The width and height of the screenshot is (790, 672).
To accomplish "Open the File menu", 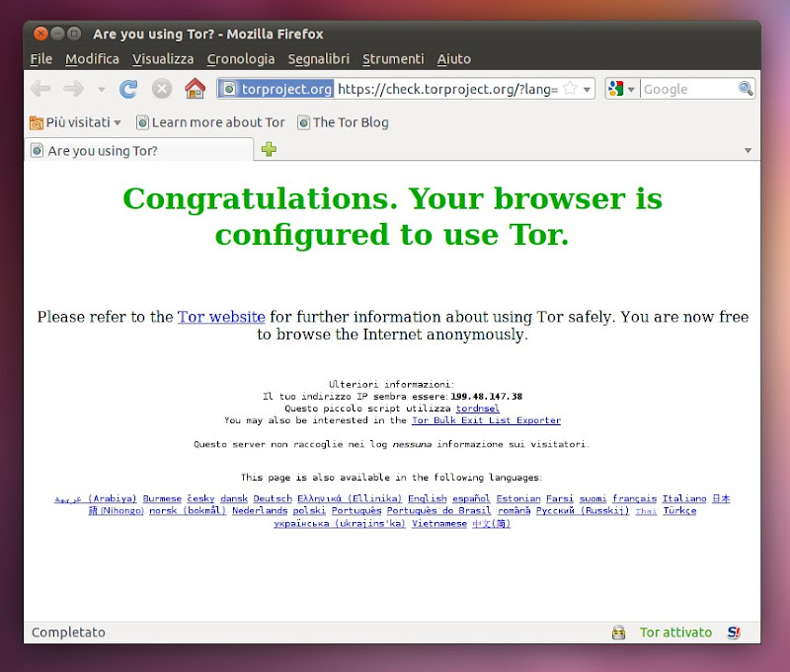I will pos(41,59).
